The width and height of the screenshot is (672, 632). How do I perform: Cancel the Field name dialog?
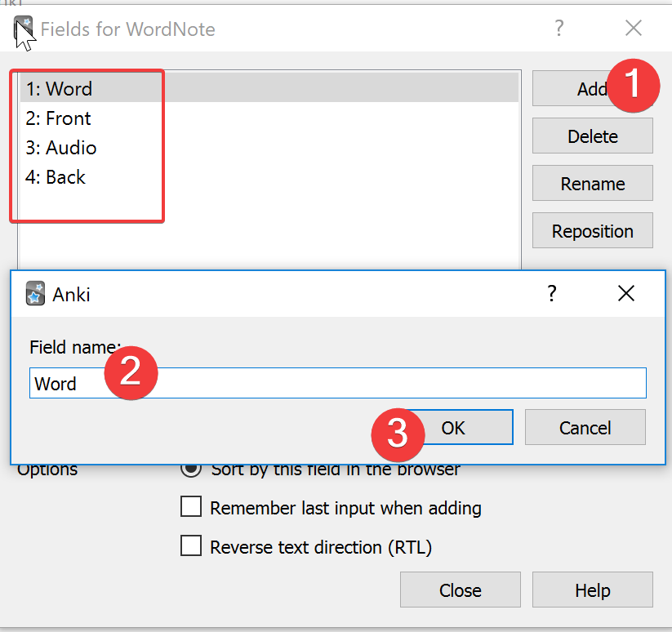585,427
